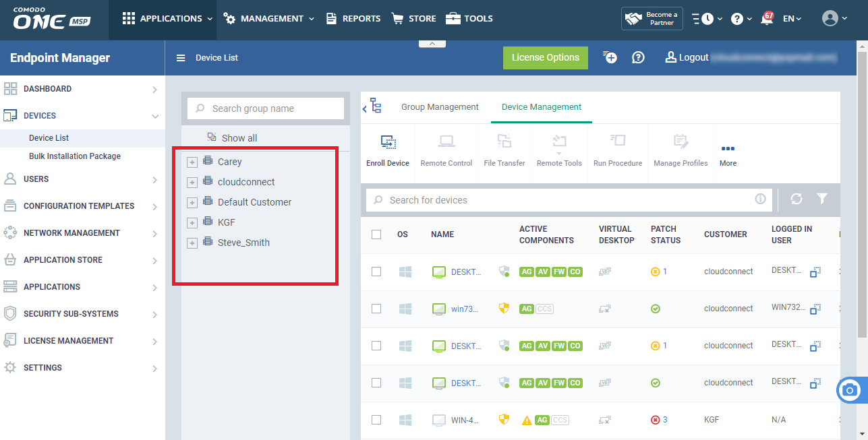The height and width of the screenshot is (440, 868).
Task: Switch to Device Management tab
Action: (x=542, y=107)
